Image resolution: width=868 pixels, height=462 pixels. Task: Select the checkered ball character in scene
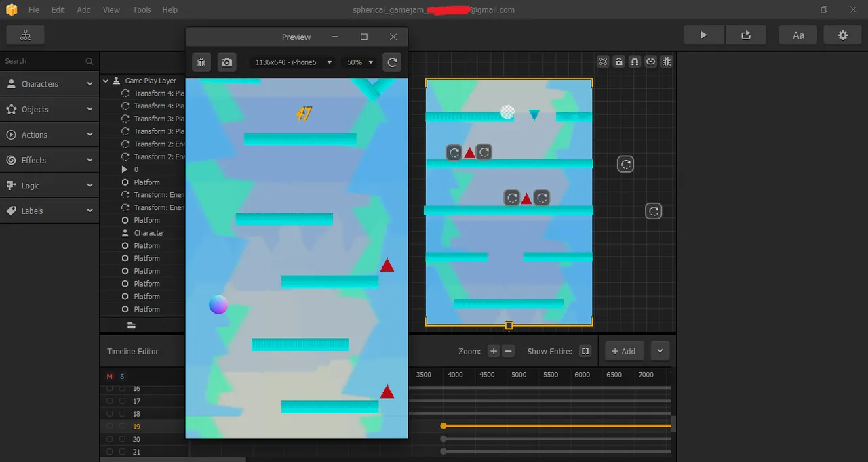507,112
